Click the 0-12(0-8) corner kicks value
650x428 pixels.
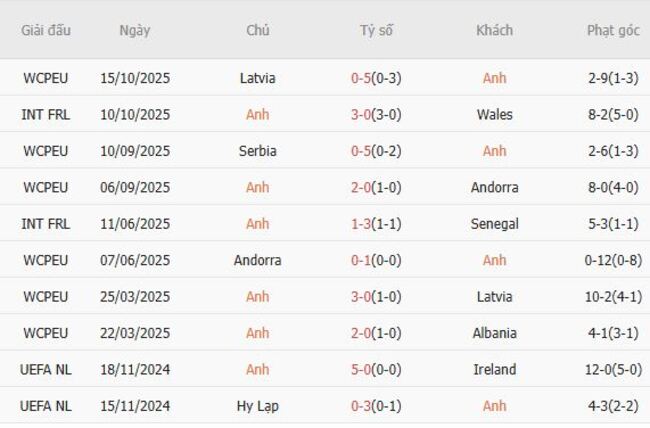[613, 260]
